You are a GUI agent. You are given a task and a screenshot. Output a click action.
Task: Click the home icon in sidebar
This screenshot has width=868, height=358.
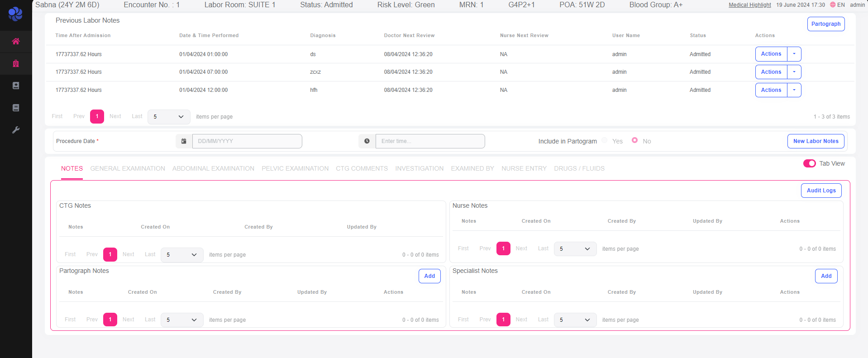click(x=16, y=42)
